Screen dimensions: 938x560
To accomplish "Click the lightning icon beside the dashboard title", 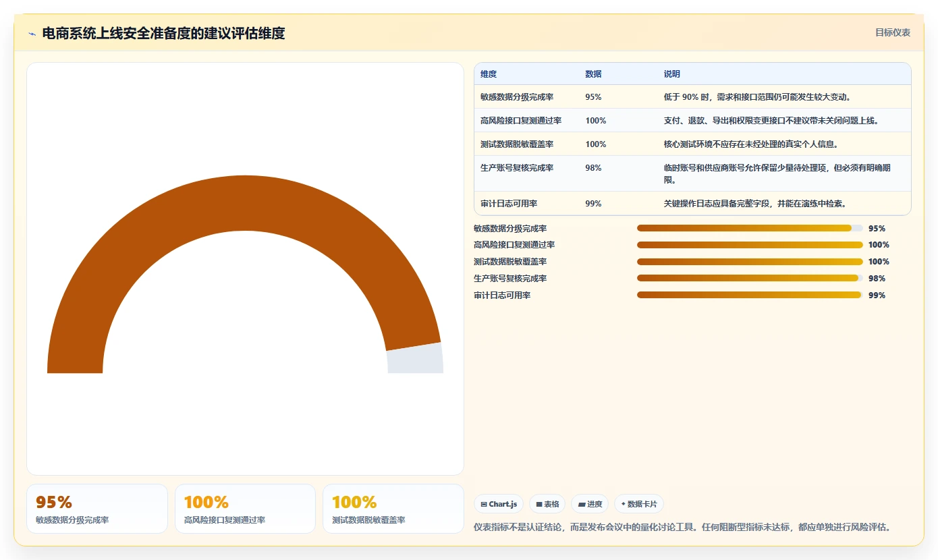I will pos(32,34).
